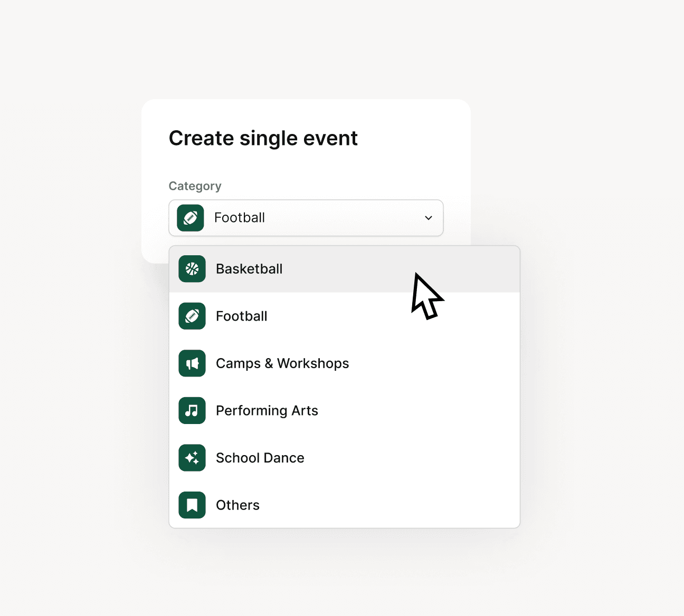
Task: Open the Category combo box showing Football
Action: [306, 218]
